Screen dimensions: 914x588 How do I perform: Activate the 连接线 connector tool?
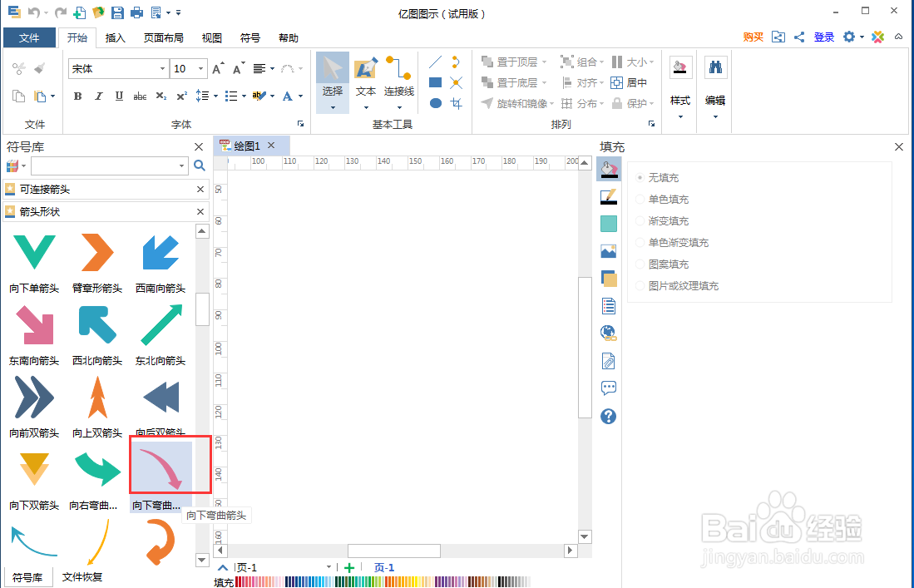tap(398, 79)
